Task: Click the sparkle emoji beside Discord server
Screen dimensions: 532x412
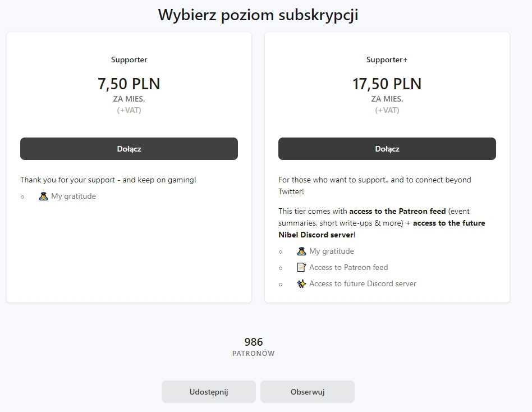Action: click(x=301, y=284)
